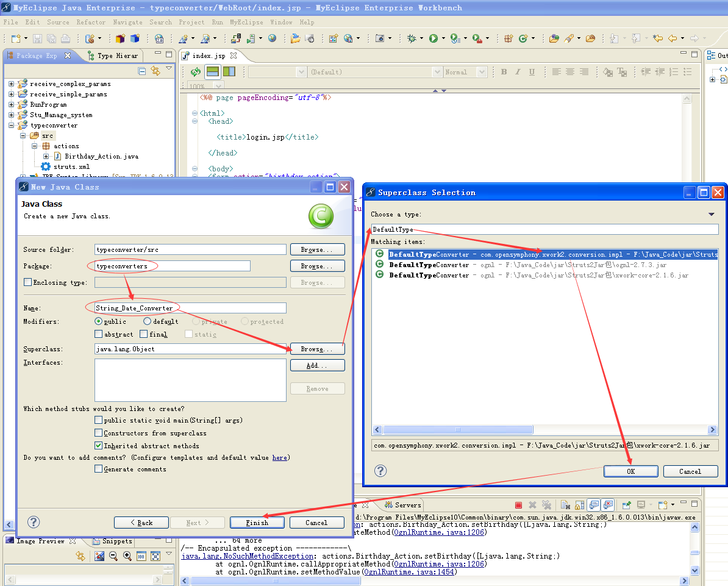Expand RunProgram project node
The height and width of the screenshot is (586, 728).
coord(11,104)
